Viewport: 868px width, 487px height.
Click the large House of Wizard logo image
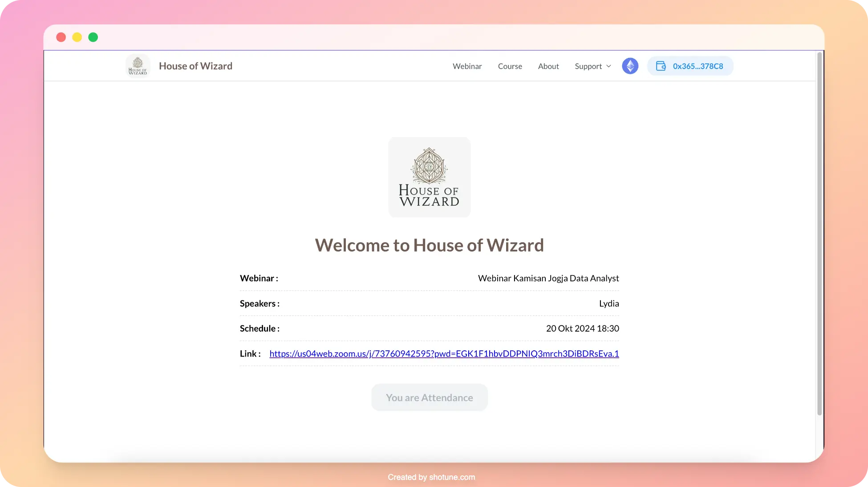coord(429,177)
